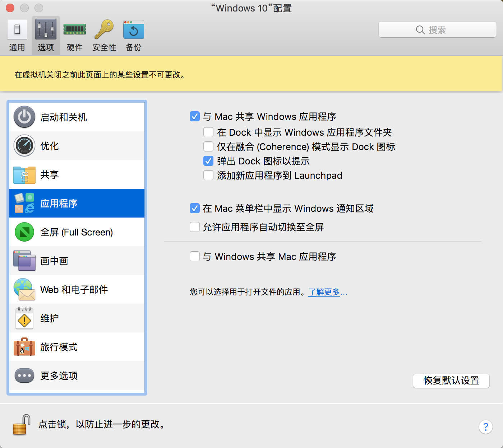
Task: Open the 通用 (General) toolbar tab
Action: pos(17,36)
